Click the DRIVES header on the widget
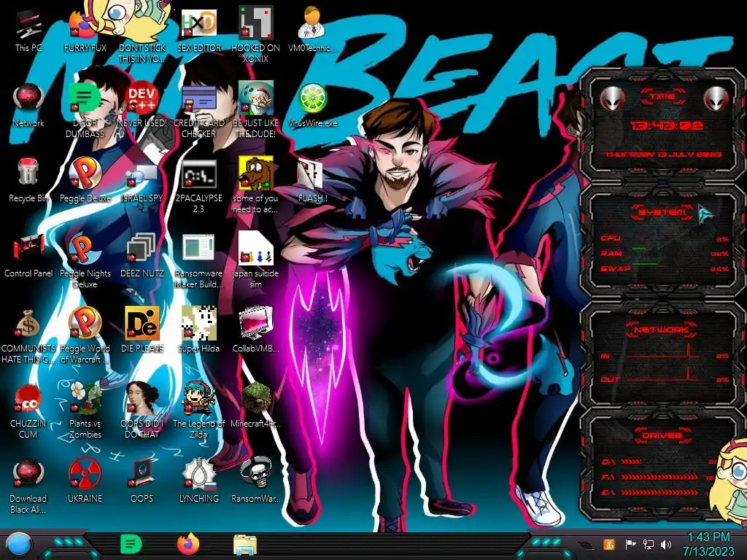747x560 pixels. [661, 435]
